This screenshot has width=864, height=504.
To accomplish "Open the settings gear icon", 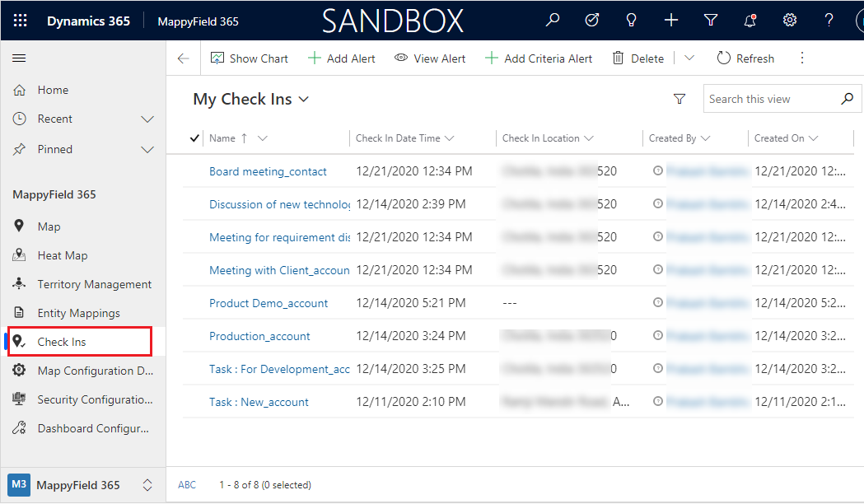I will tap(790, 21).
